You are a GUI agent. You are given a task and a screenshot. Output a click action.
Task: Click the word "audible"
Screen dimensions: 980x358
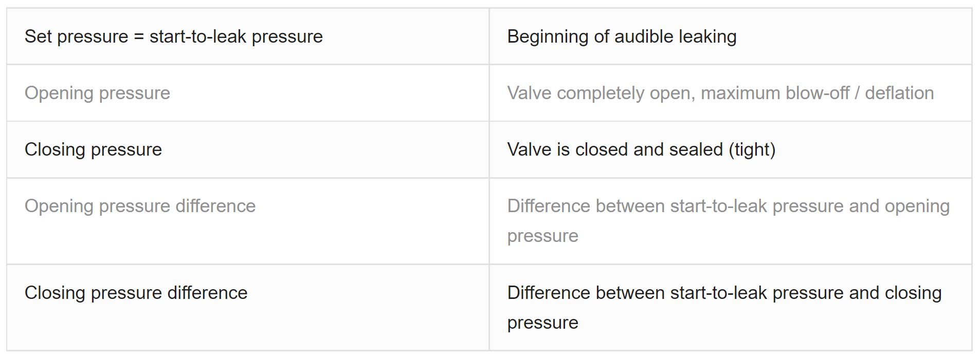pos(644,36)
